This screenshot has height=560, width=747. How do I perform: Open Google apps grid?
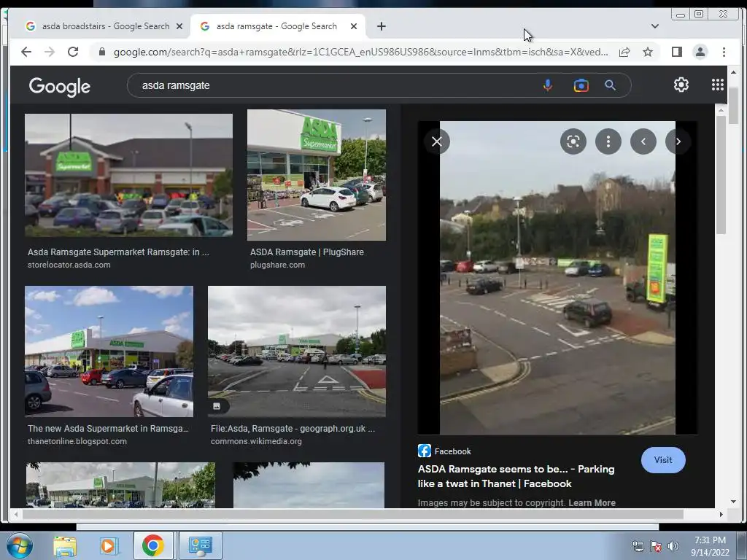click(x=718, y=85)
